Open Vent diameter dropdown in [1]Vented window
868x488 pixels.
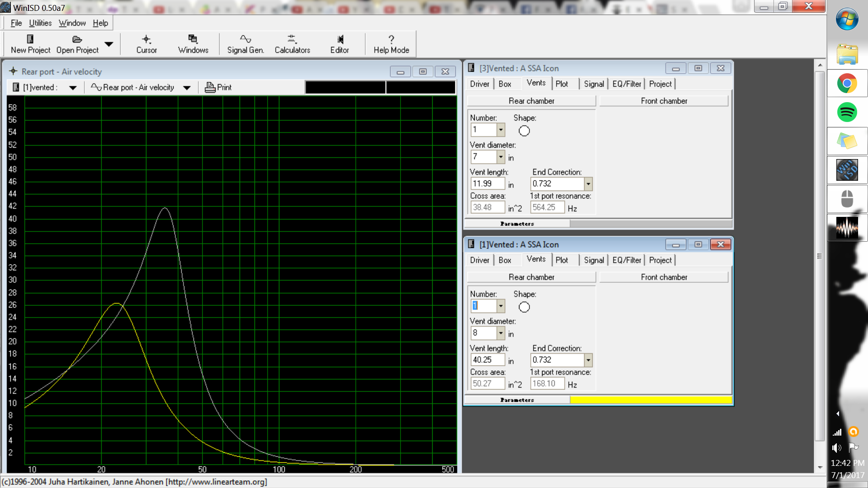(x=500, y=333)
